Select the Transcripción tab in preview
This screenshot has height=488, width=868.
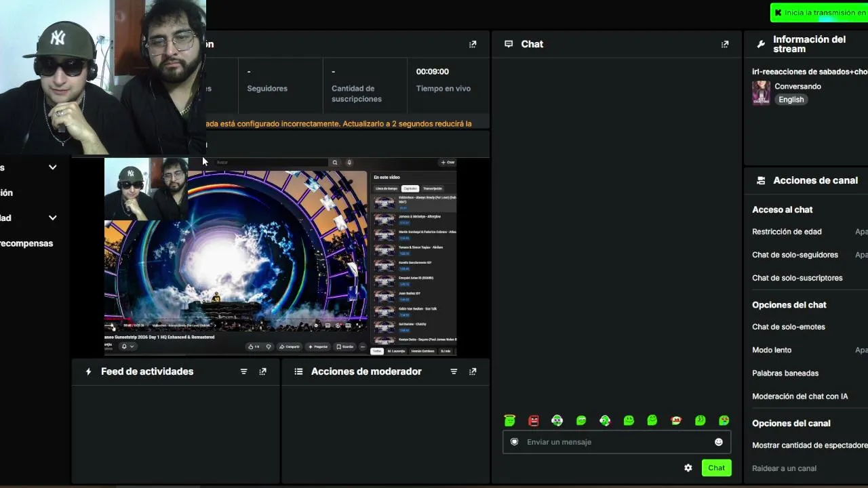click(432, 188)
